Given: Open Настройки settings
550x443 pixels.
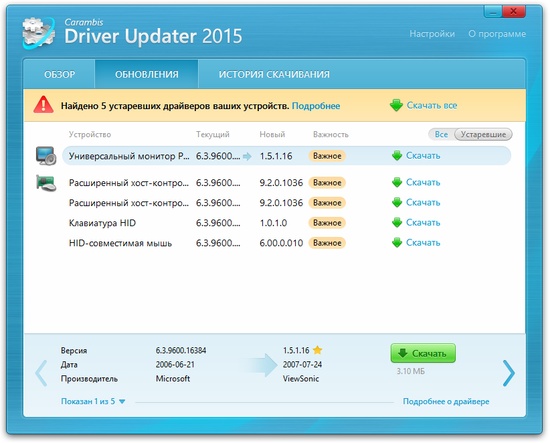Looking at the screenshot, I should (432, 34).
